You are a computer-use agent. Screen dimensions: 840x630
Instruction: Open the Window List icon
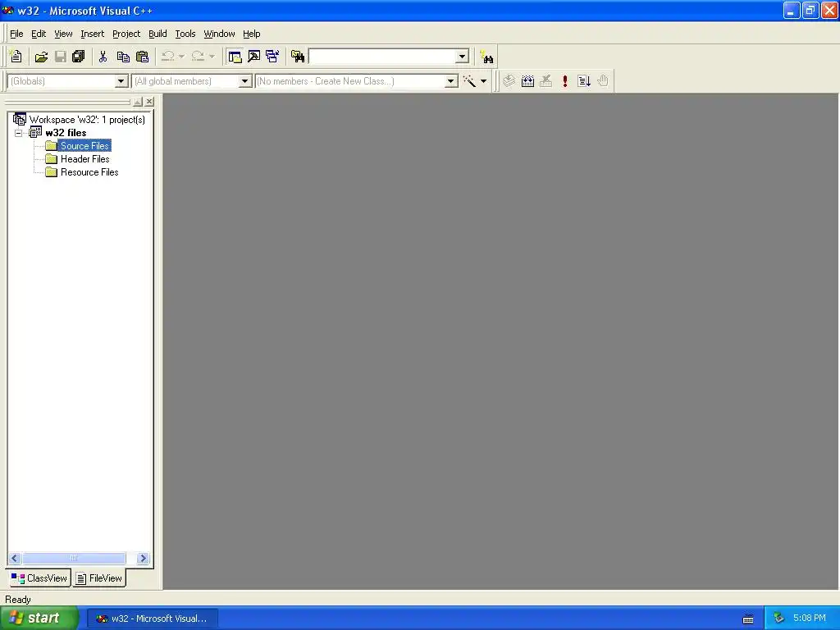point(272,57)
